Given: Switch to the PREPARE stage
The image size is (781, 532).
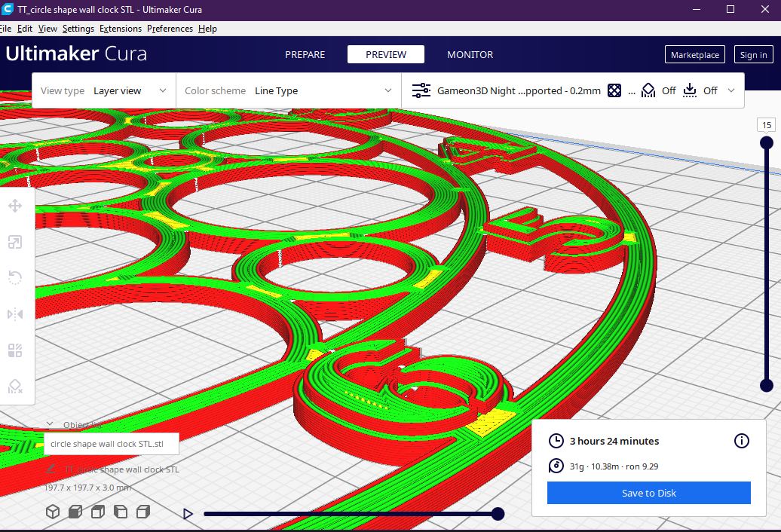Looking at the screenshot, I should pos(305,54).
